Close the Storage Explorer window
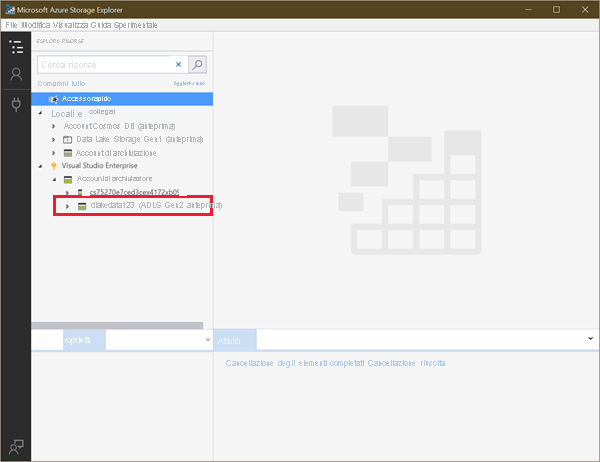 point(585,10)
